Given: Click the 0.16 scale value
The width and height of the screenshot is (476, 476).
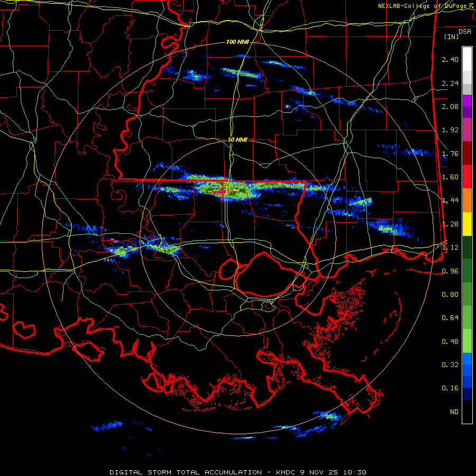Looking at the screenshot, I should tap(450, 388).
